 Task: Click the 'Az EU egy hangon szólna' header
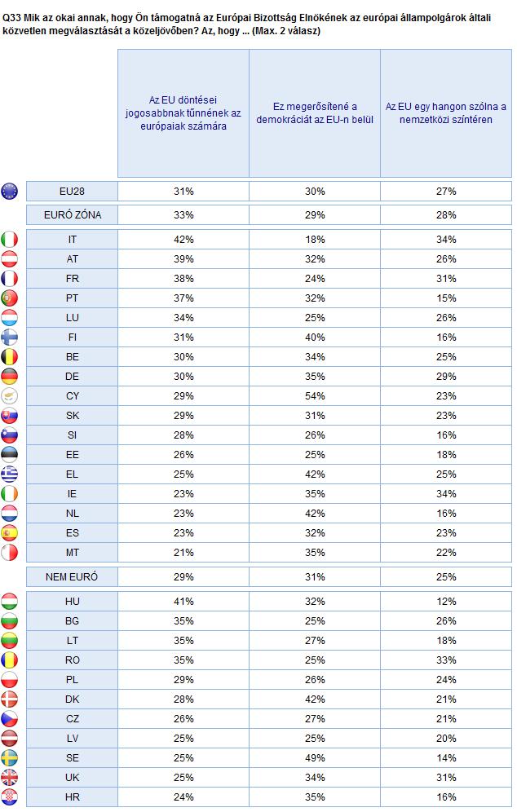pos(446,113)
